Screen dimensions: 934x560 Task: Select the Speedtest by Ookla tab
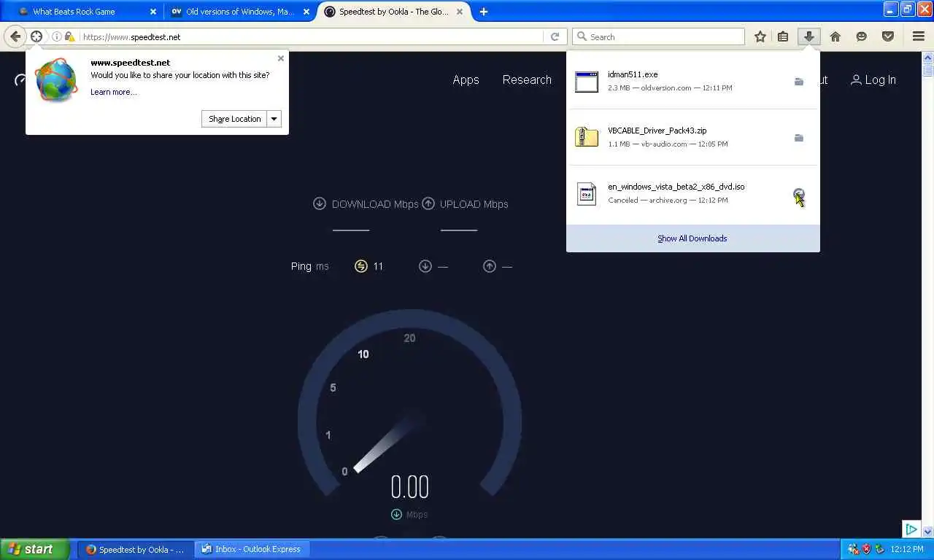pos(394,12)
